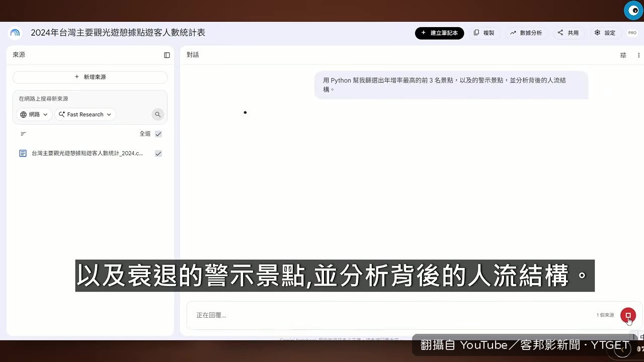Click the 在網路上搜尋新來源 search field
The height and width of the screenshot is (362, 644).
pos(90,99)
